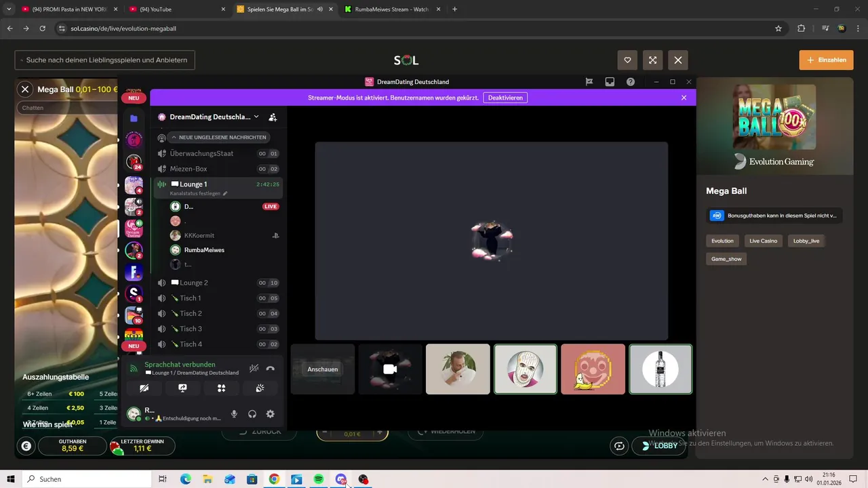868x488 pixels.
Task: Open Discord help question mark icon
Action: 631,81
